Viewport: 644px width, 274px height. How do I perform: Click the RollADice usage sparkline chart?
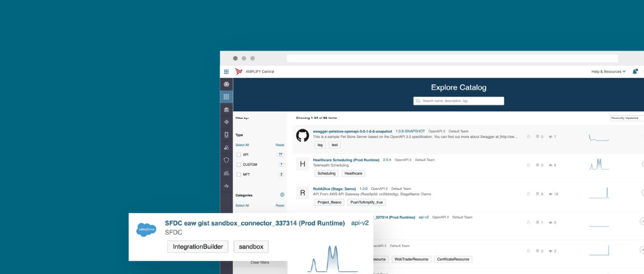coord(599,193)
